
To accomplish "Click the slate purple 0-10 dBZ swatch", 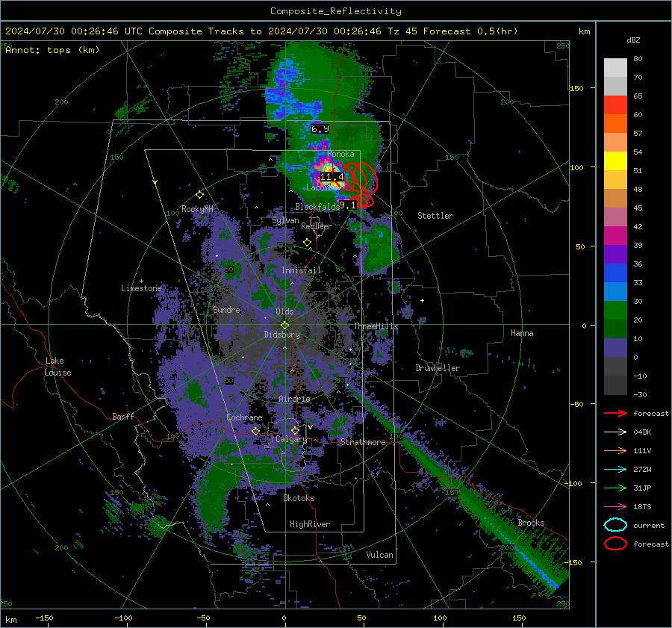I will (615, 348).
